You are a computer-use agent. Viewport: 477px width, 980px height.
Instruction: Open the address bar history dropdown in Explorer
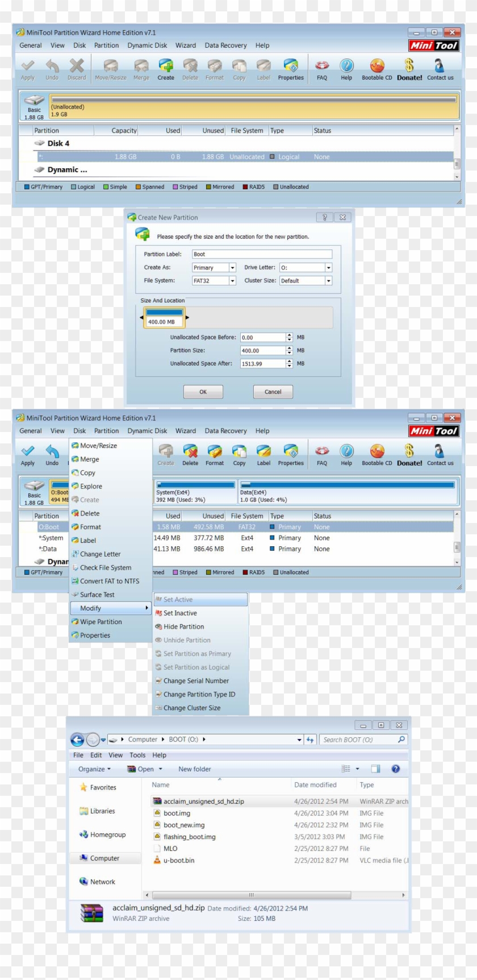point(299,740)
